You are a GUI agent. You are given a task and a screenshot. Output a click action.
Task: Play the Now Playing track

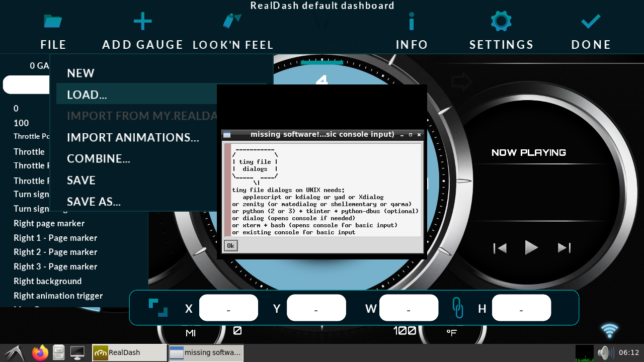[x=531, y=247]
